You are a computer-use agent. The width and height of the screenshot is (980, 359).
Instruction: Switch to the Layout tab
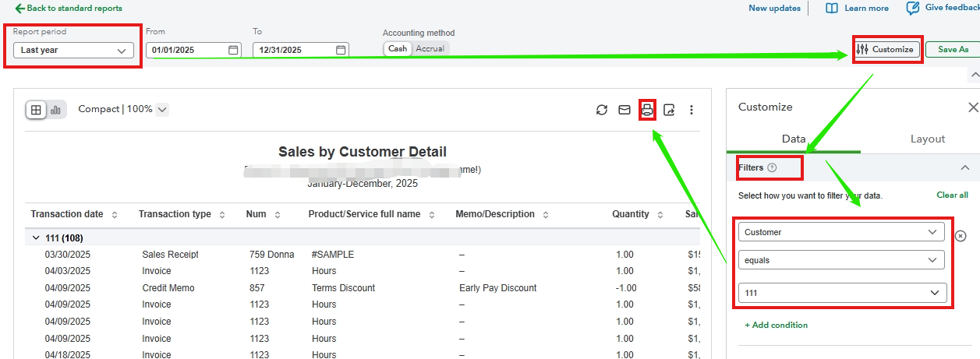(x=927, y=139)
